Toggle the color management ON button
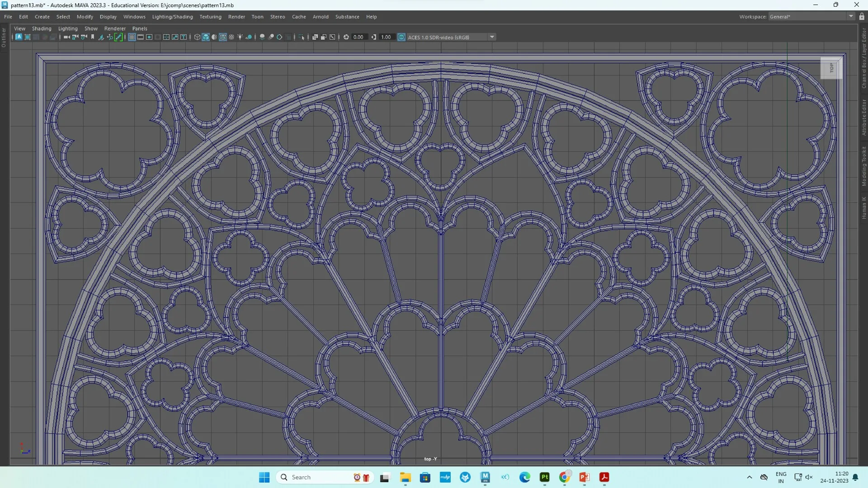868x488 pixels. click(x=401, y=37)
